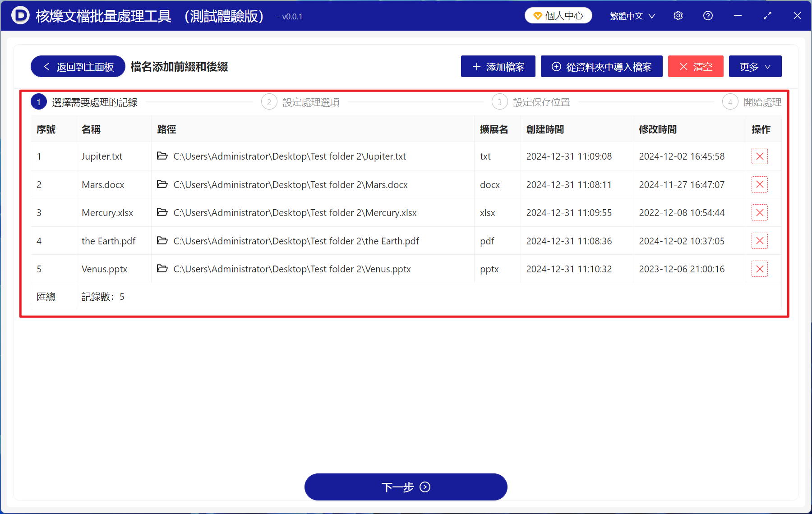Open folder icon for Venus.pptx path
Screen dimensions: 812x514
pyautogui.click(x=162, y=269)
